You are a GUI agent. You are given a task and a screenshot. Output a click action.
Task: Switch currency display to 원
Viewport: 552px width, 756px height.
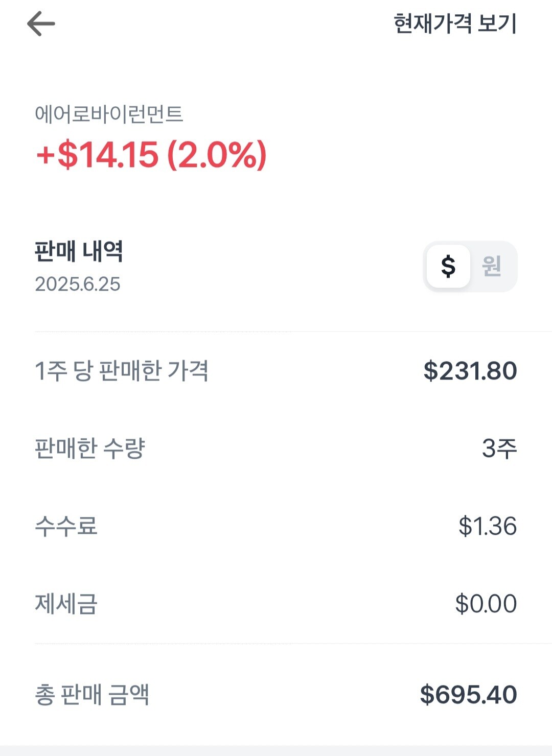point(492,266)
